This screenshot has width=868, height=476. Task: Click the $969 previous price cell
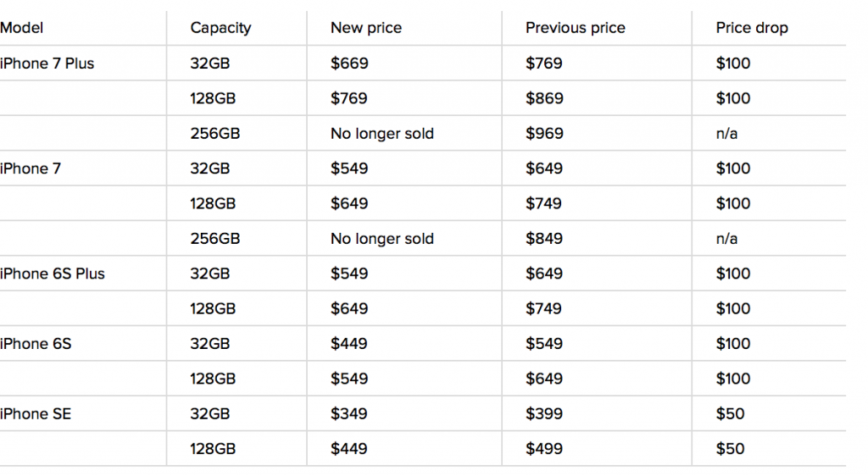coord(544,134)
